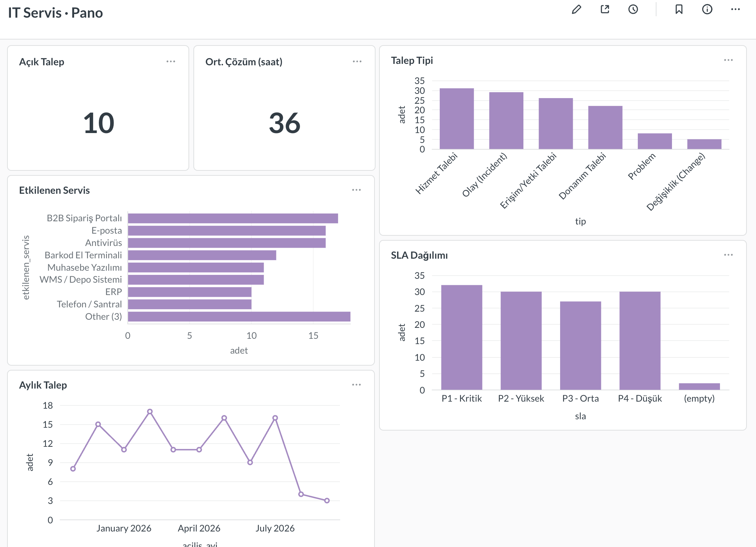756x547 pixels.
Task: Click the highest peak point in Aylık Talep
Action: click(x=150, y=411)
